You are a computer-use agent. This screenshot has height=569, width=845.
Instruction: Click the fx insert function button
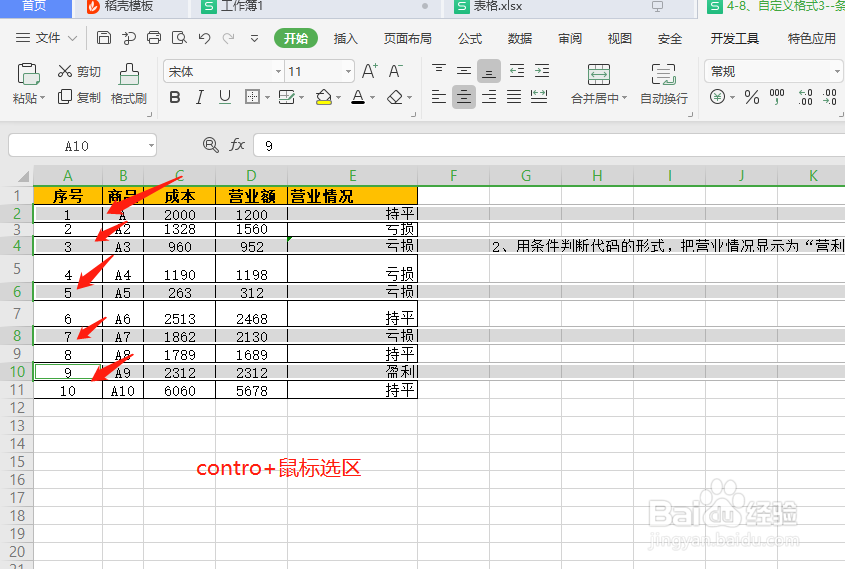coord(237,145)
